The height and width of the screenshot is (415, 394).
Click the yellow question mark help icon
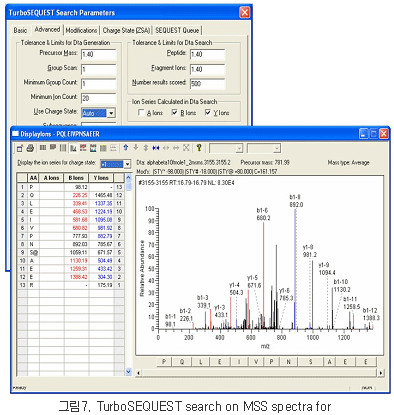click(x=199, y=148)
